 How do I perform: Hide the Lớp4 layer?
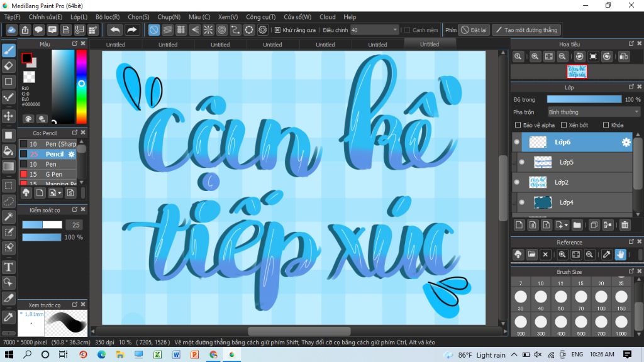tap(521, 202)
